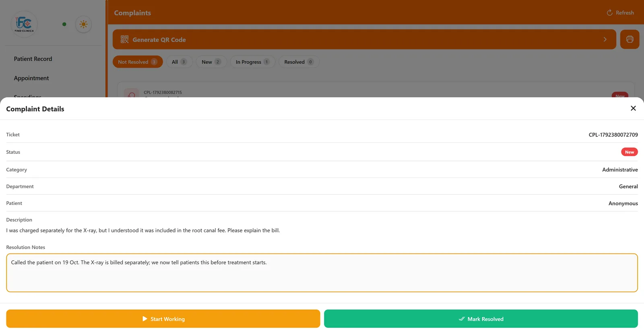Click the Find-Clinica logo
644x334 pixels.
pos(24,24)
